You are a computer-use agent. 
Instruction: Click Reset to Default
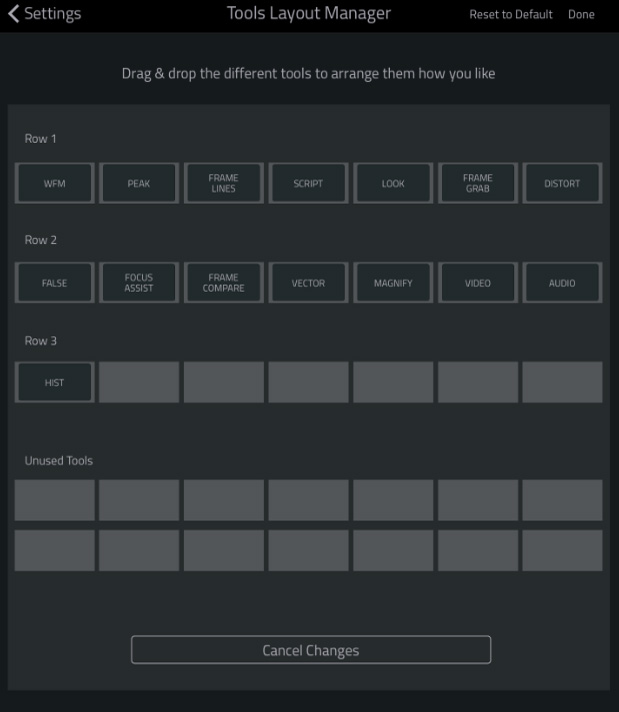click(511, 15)
